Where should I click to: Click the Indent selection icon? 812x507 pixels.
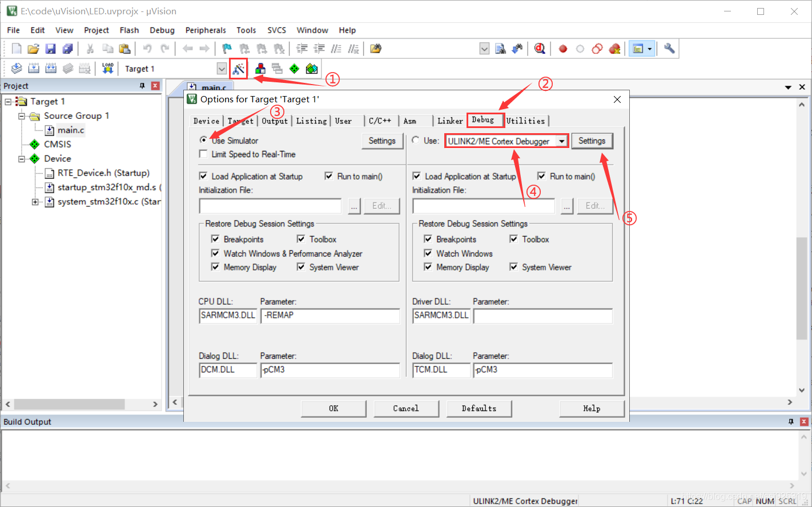coord(302,49)
